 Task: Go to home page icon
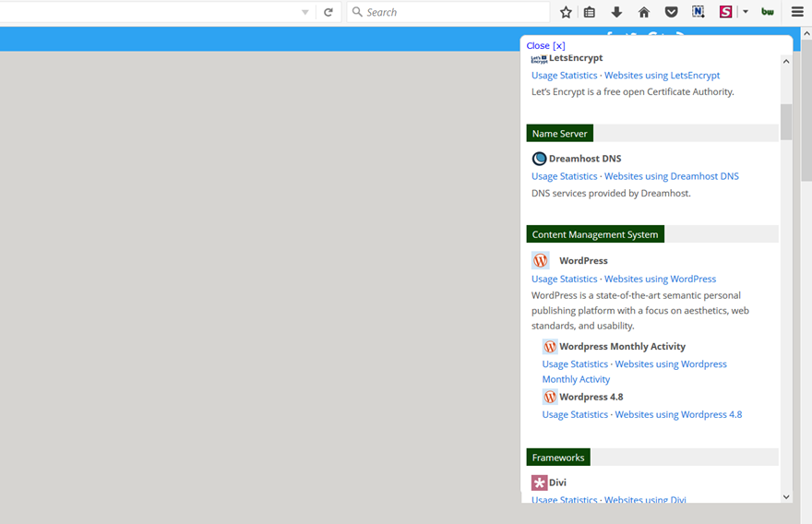[644, 12]
